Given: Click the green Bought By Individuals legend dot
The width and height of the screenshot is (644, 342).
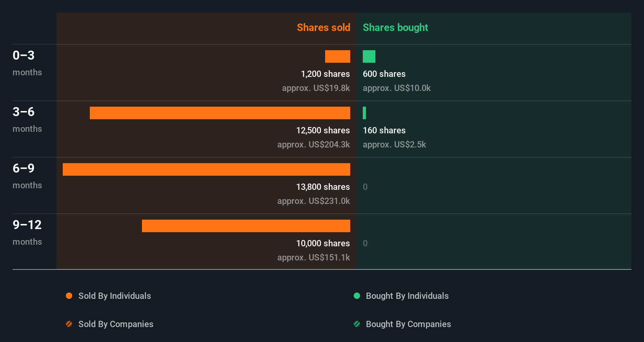Looking at the screenshot, I should (x=357, y=296).
